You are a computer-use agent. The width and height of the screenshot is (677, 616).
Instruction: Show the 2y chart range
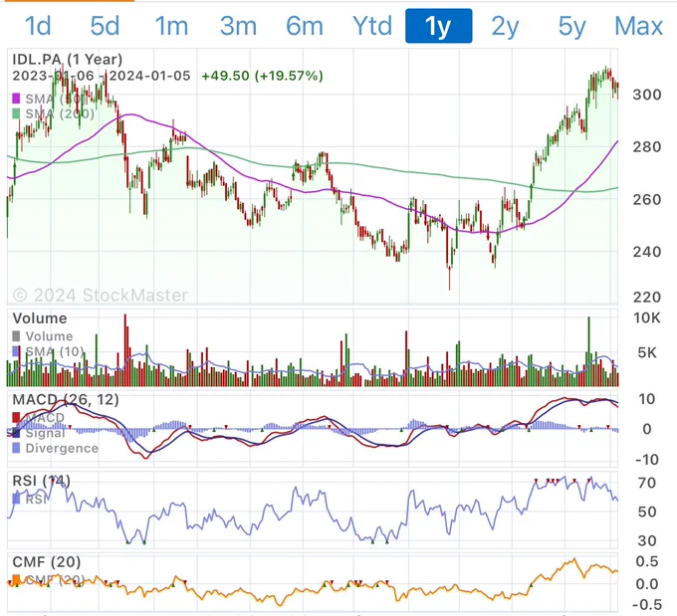505,27
